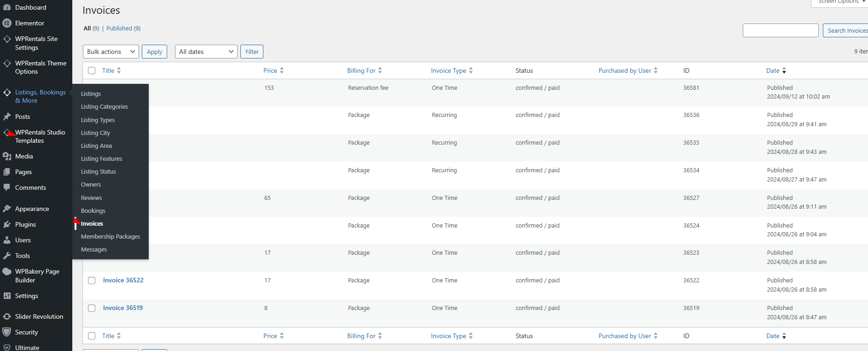
Task: Expand the All dates dropdown
Action: click(x=206, y=52)
